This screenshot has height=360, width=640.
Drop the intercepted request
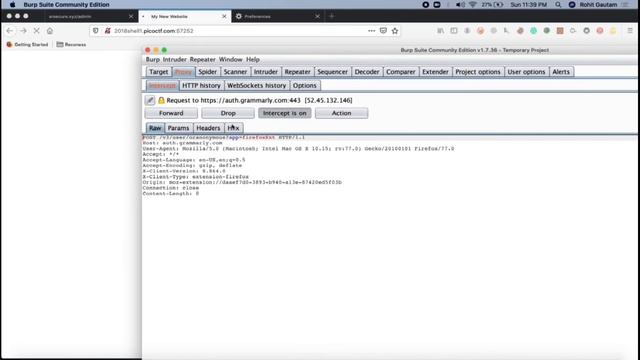tap(228, 113)
